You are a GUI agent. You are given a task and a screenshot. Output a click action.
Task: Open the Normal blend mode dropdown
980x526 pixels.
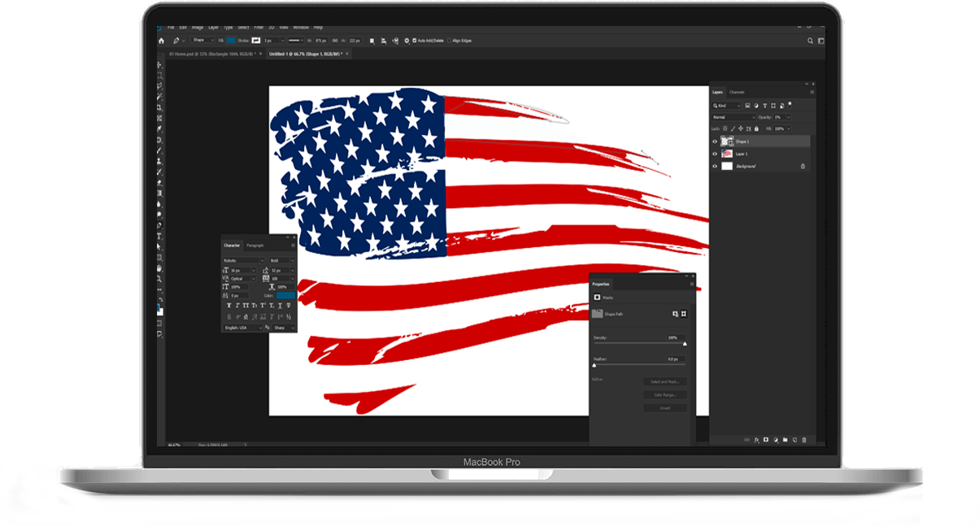tap(734, 117)
